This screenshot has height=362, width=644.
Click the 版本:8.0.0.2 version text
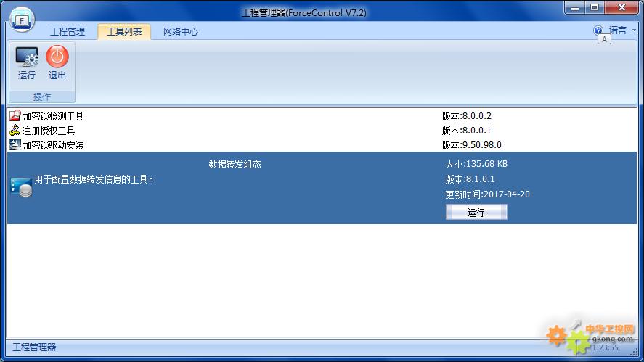[x=467, y=116]
